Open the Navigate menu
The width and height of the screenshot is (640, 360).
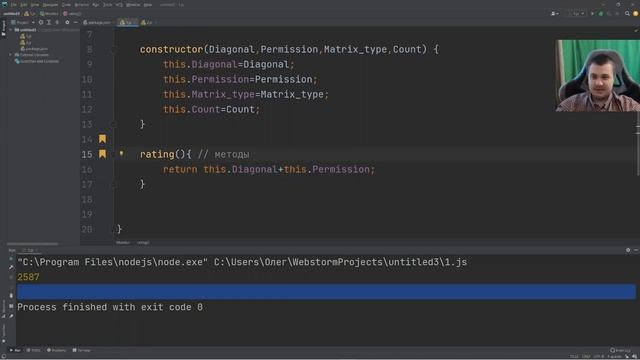(x=51, y=5)
